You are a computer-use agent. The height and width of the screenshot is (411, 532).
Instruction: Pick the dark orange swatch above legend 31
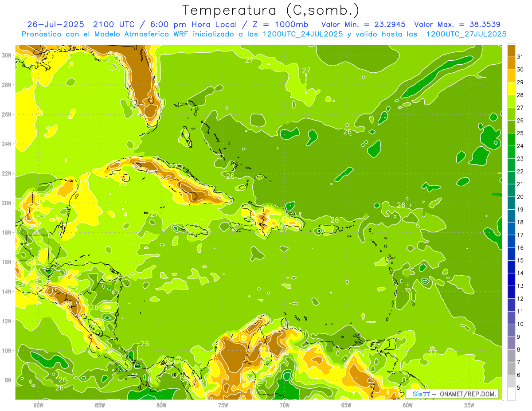[x=511, y=50]
